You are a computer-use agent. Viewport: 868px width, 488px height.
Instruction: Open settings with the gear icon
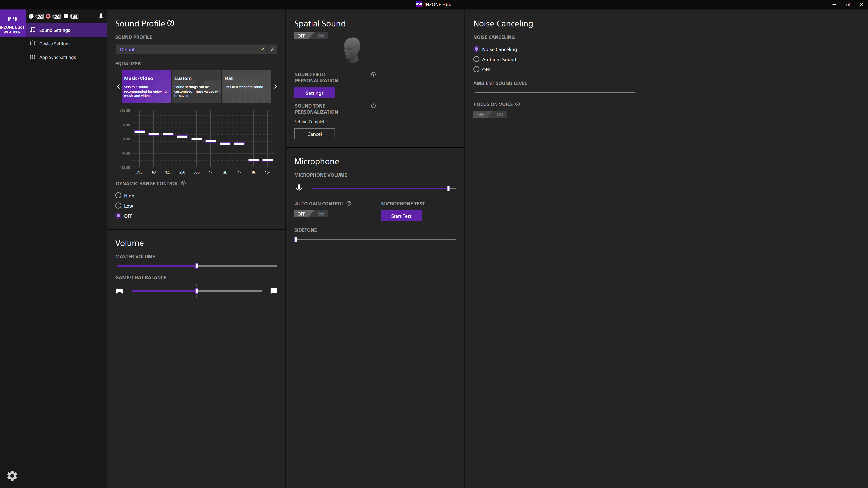coord(12,476)
